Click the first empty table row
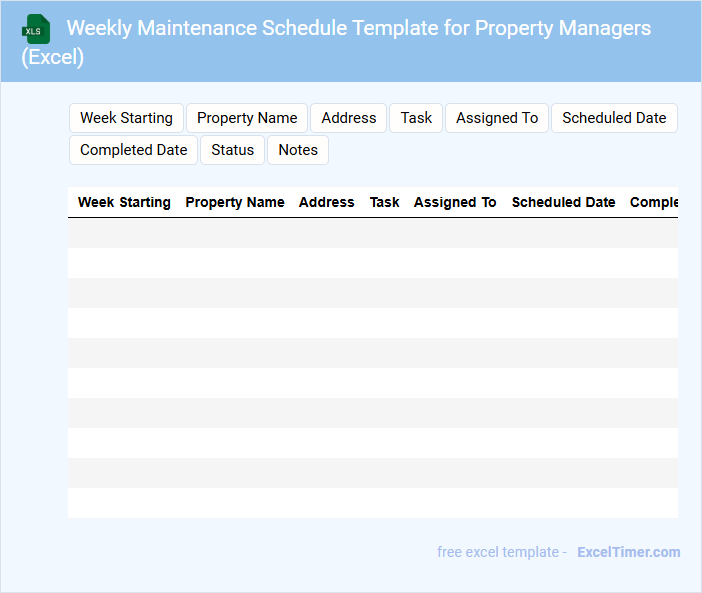Image resolution: width=702 pixels, height=593 pixels. point(372,233)
